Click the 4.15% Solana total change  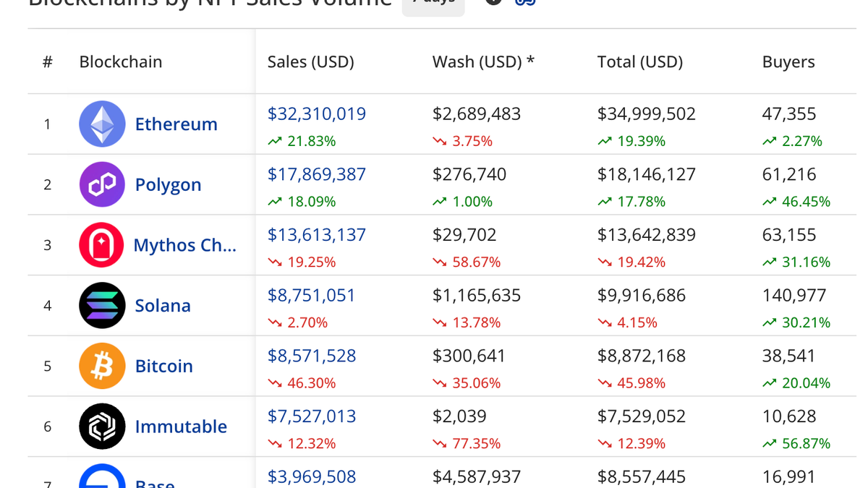pos(627,322)
